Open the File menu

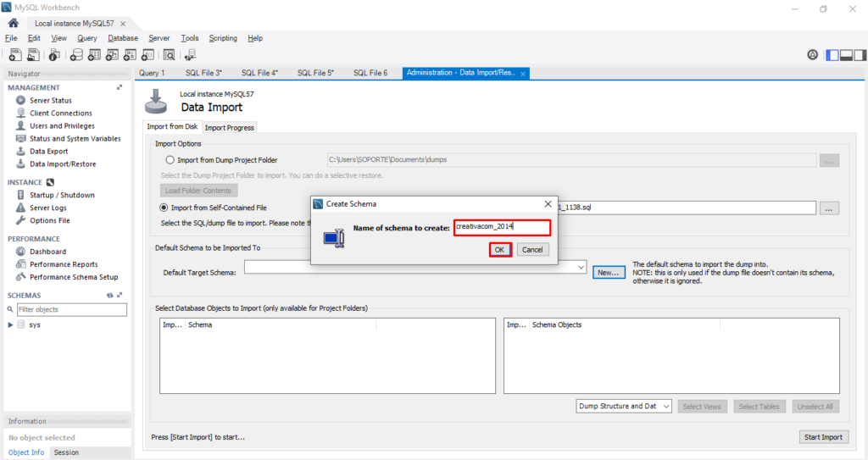[x=11, y=38]
